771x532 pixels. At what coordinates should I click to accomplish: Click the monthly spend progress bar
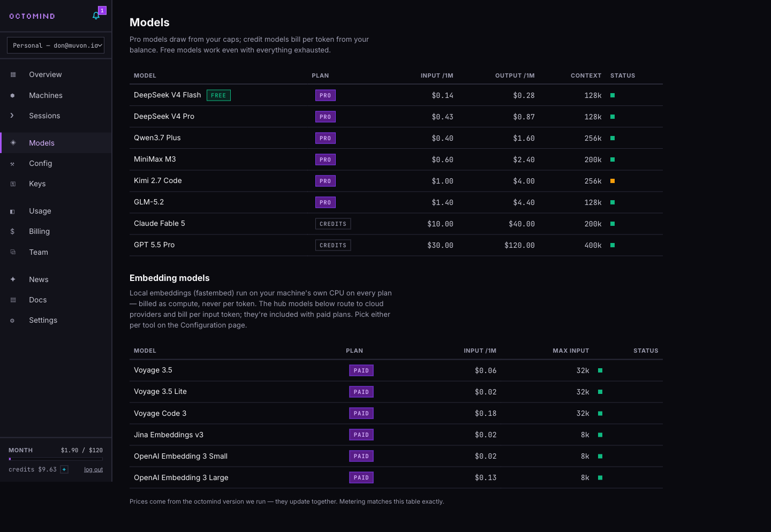(x=56, y=459)
